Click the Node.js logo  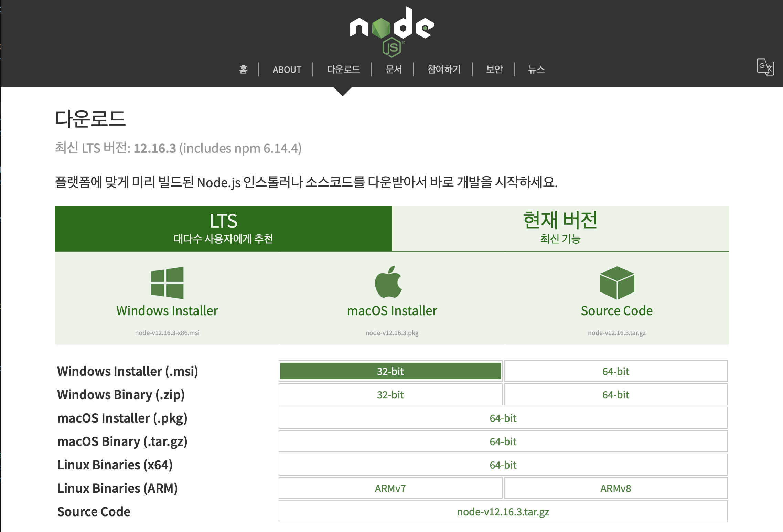point(392,31)
